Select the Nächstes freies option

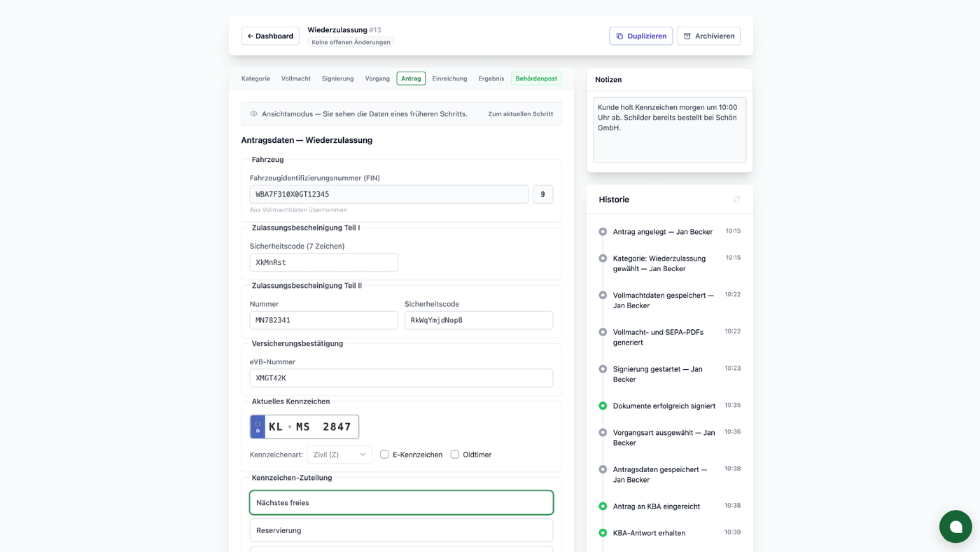[401, 503]
